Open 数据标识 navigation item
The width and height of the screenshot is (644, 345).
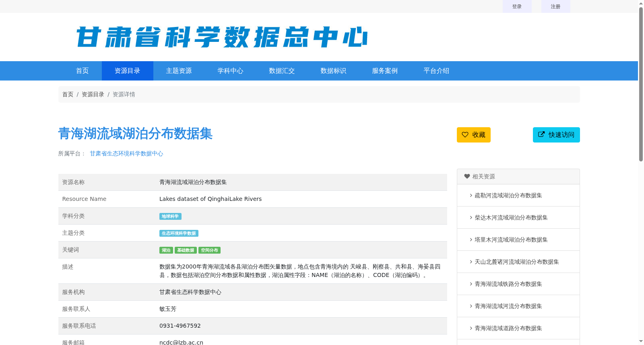[x=334, y=71]
